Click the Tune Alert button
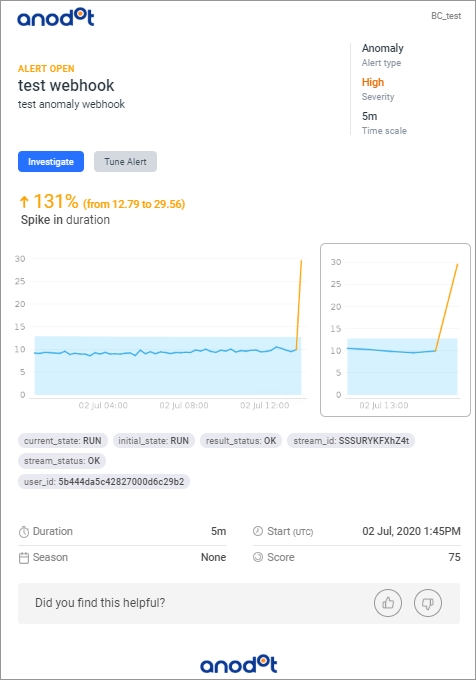 (x=125, y=161)
